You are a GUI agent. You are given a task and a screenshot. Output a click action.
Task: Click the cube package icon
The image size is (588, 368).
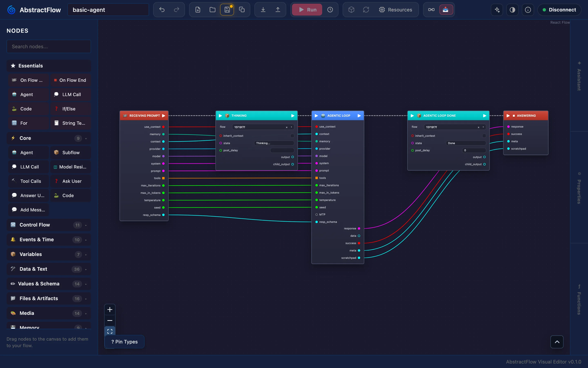[x=351, y=10]
